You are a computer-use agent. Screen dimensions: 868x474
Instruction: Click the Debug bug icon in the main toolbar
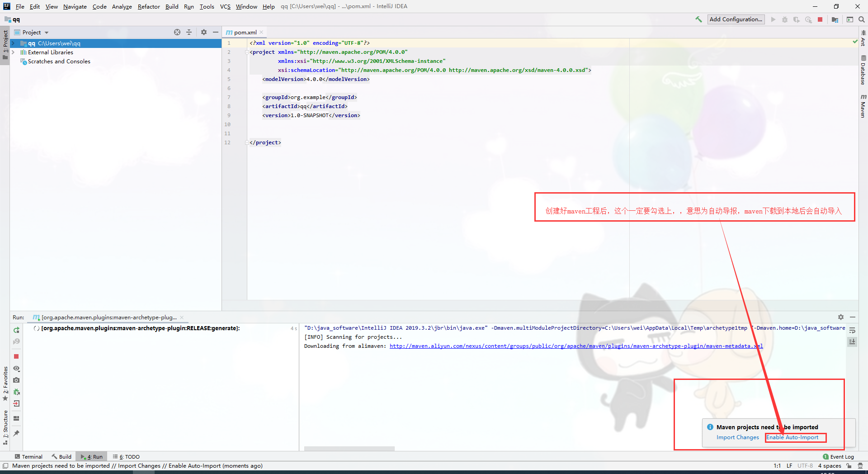[785, 19]
